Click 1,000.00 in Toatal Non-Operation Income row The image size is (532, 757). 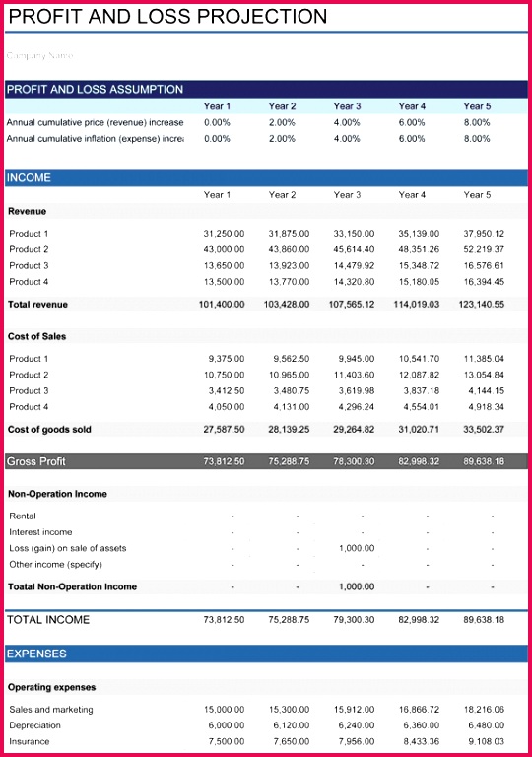[357, 587]
